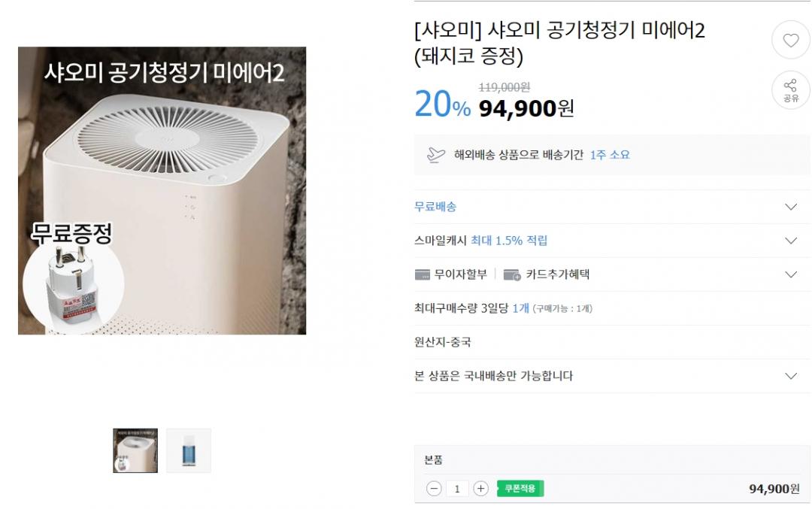Screen dimensions: 812x509
Task: Select the second blue filter thumbnail
Action: pyautogui.click(x=189, y=450)
